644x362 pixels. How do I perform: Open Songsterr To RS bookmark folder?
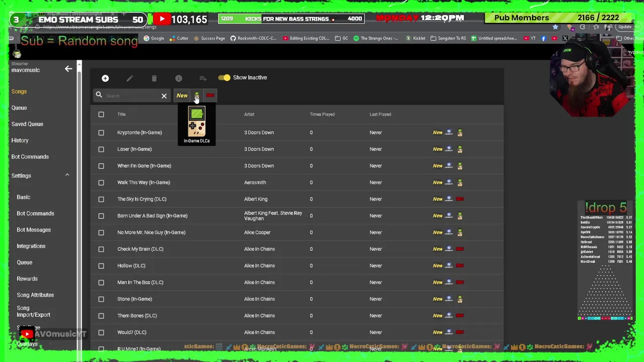coord(448,38)
